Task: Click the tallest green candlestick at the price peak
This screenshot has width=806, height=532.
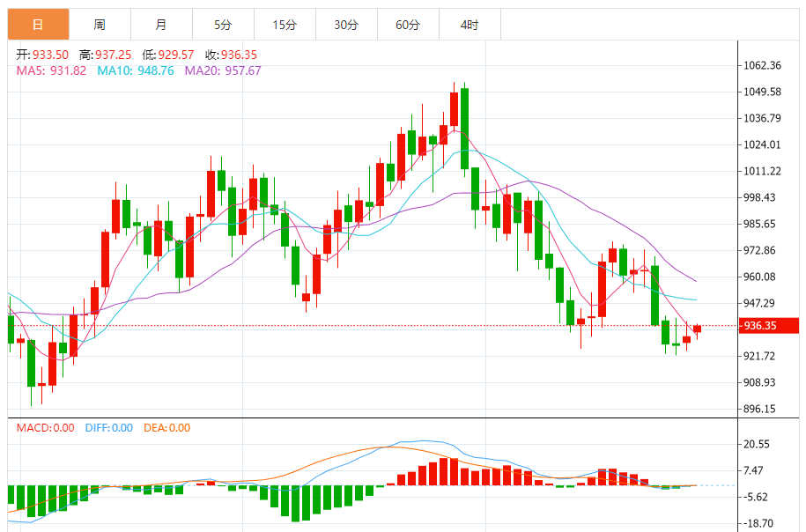Action: click(x=465, y=129)
